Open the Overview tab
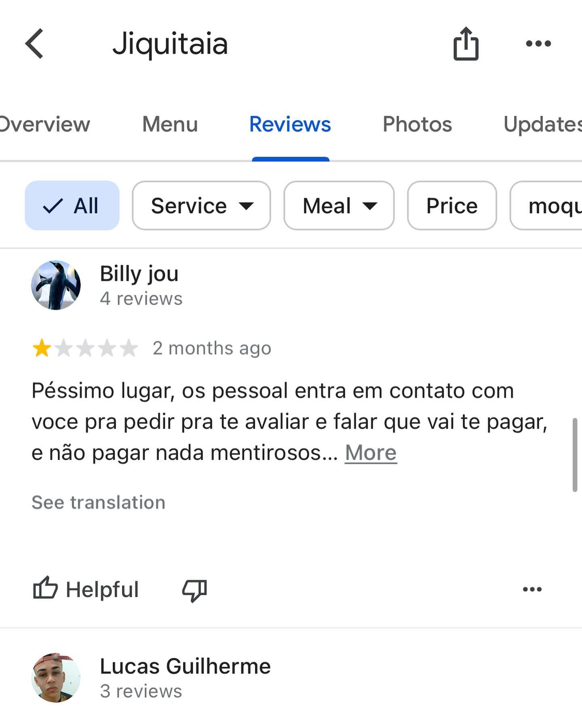Viewport: 582px width, 728px height. [44, 124]
